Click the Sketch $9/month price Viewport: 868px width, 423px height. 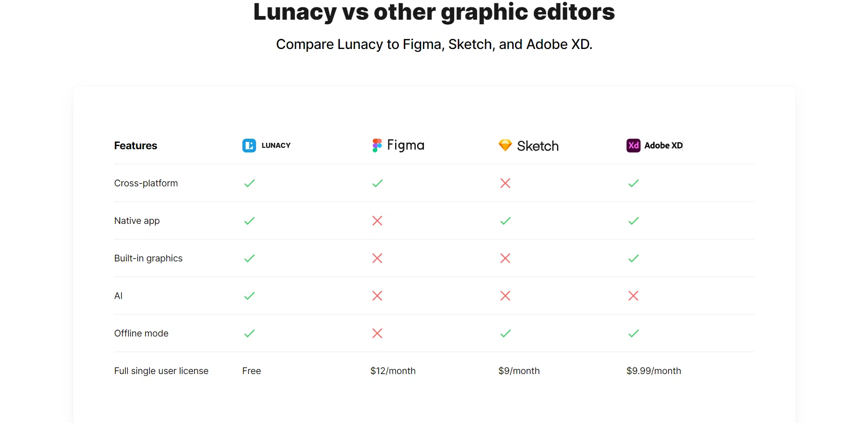[x=519, y=371]
